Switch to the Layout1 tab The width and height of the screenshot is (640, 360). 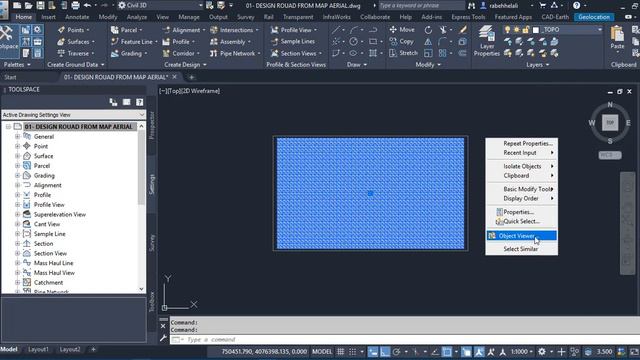point(38,349)
